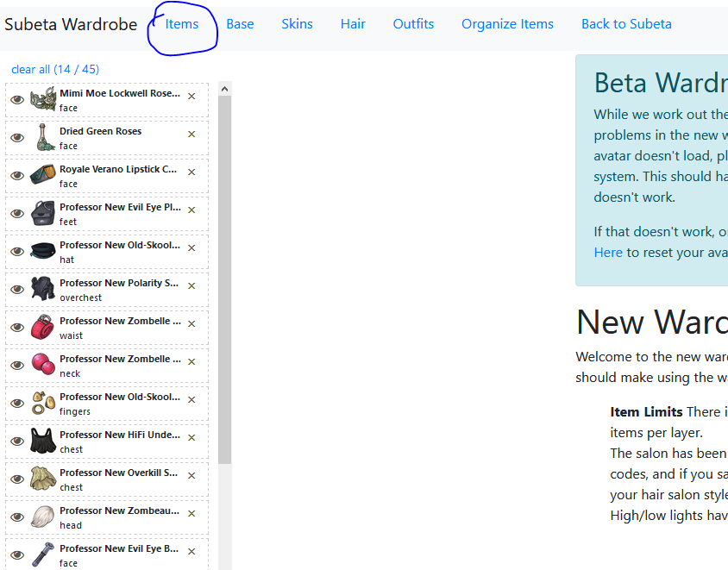
Task: Hide the Royale Verano Lipstick item
Action: pos(17,175)
